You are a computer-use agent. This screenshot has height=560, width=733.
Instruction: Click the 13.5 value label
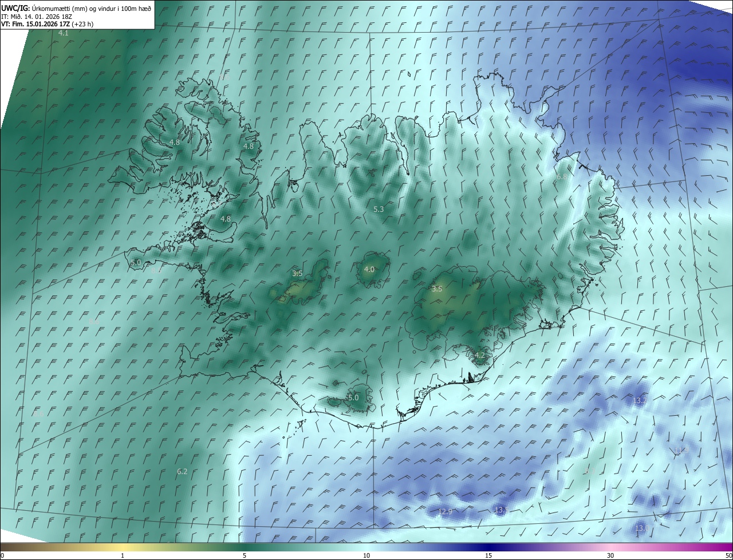[501, 510]
